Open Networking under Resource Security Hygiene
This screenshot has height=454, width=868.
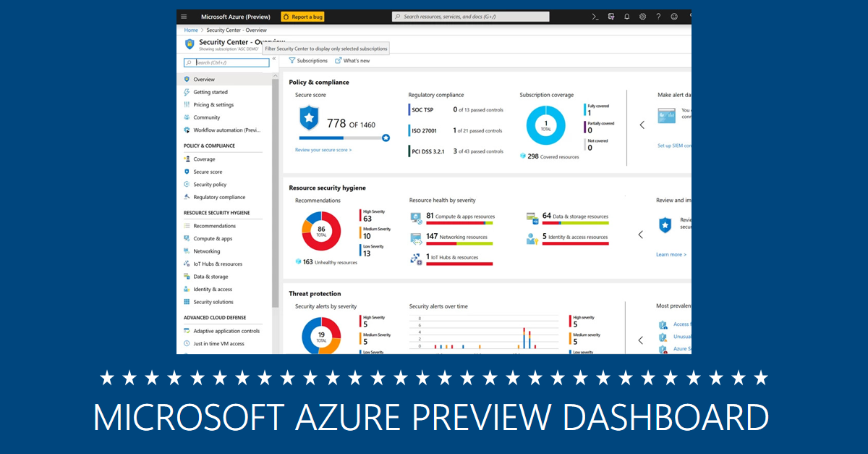207,251
